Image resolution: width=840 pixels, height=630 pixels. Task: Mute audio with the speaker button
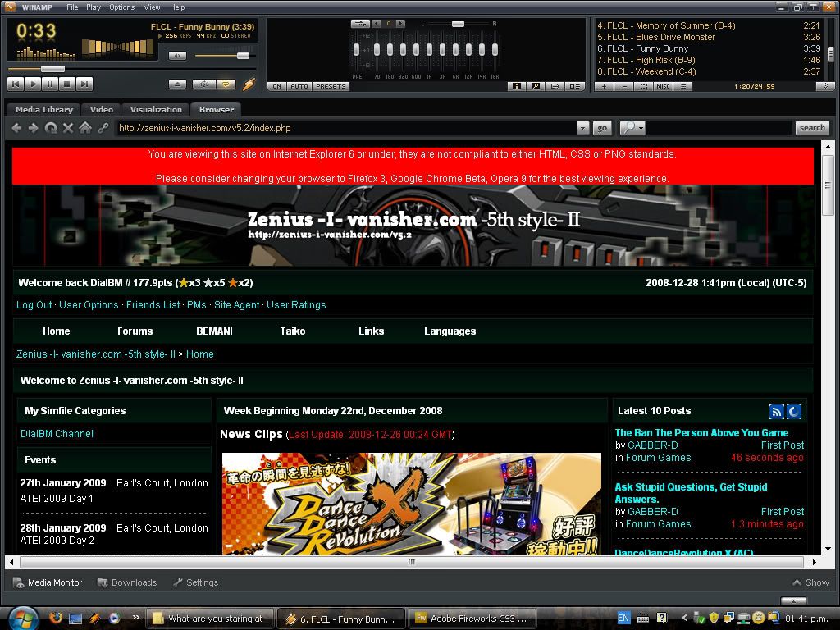click(177, 56)
